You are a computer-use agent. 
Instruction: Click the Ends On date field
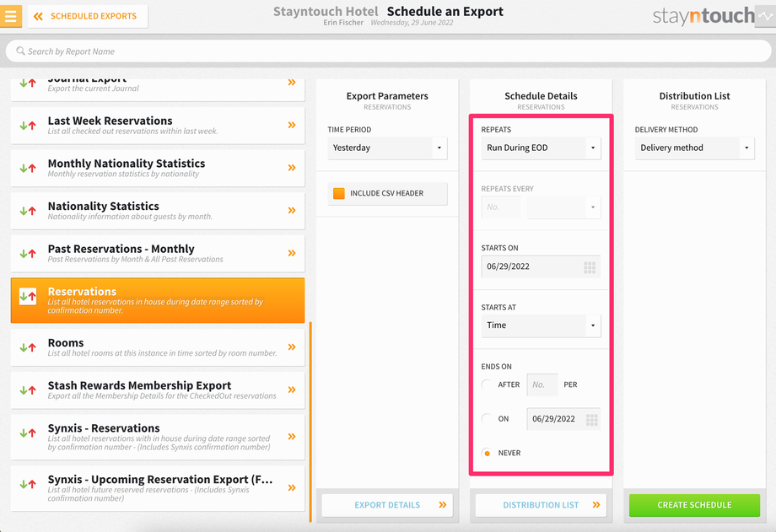pyautogui.click(x=563, y=419)
